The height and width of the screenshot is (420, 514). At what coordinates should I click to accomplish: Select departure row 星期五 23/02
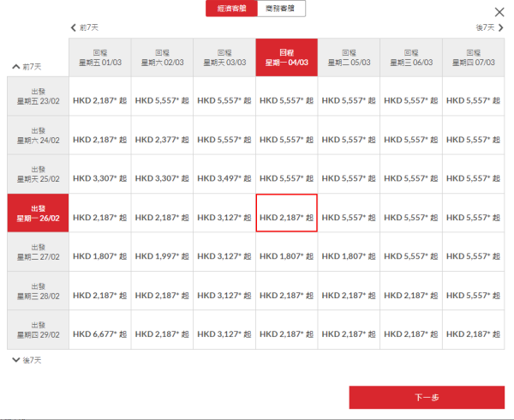pyautogui.click(x=39, y=96)
